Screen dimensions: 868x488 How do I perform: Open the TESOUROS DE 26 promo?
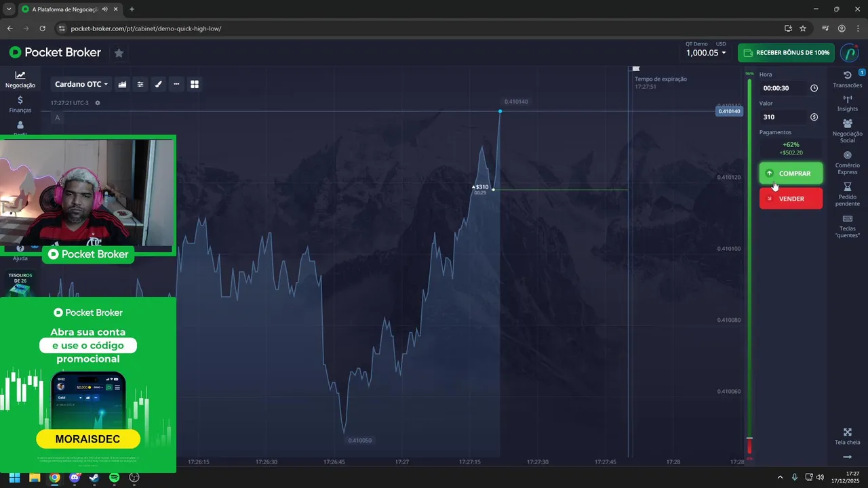point(20,285)
